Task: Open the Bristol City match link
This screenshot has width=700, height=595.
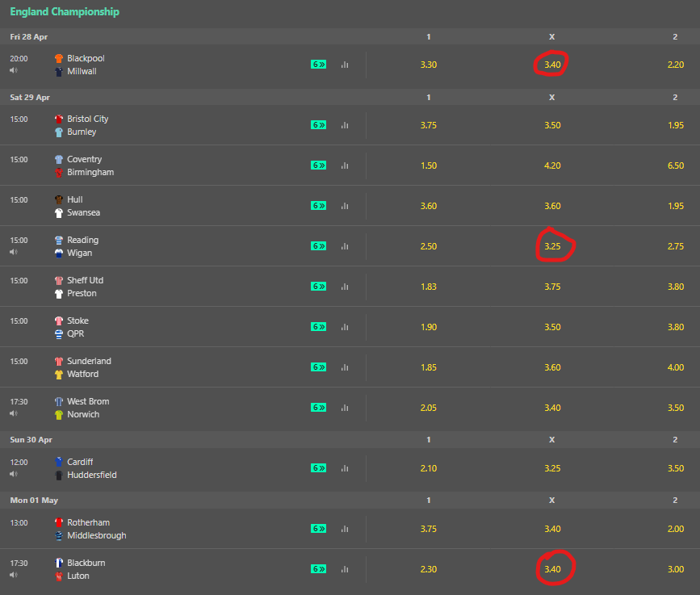Action: pyautogui.click(x=87, y=119)
